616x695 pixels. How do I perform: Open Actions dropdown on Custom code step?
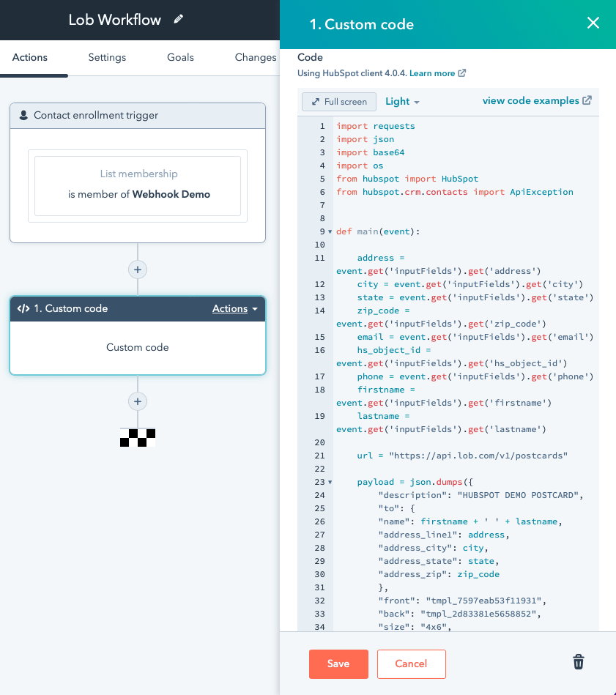(234, 308)
